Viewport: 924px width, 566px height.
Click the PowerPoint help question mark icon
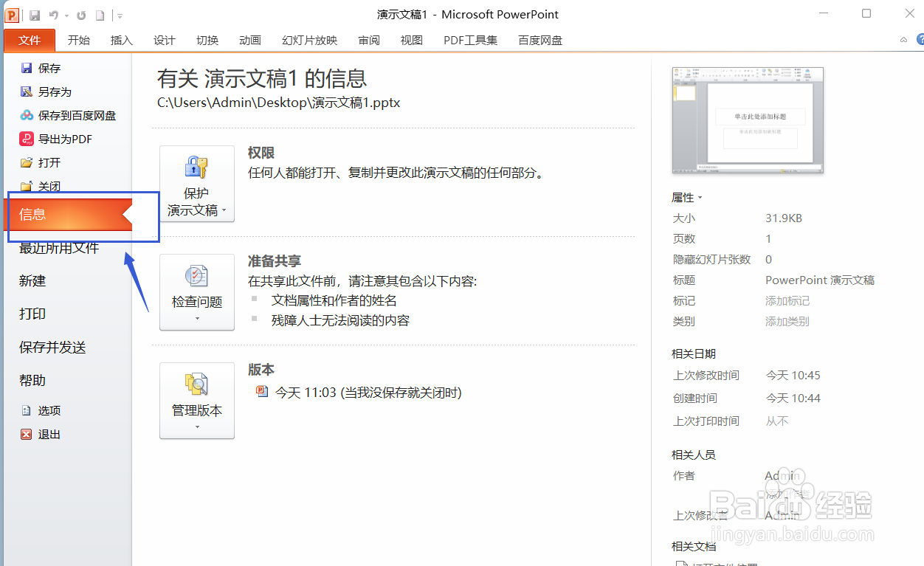click(x=920, y=40)
